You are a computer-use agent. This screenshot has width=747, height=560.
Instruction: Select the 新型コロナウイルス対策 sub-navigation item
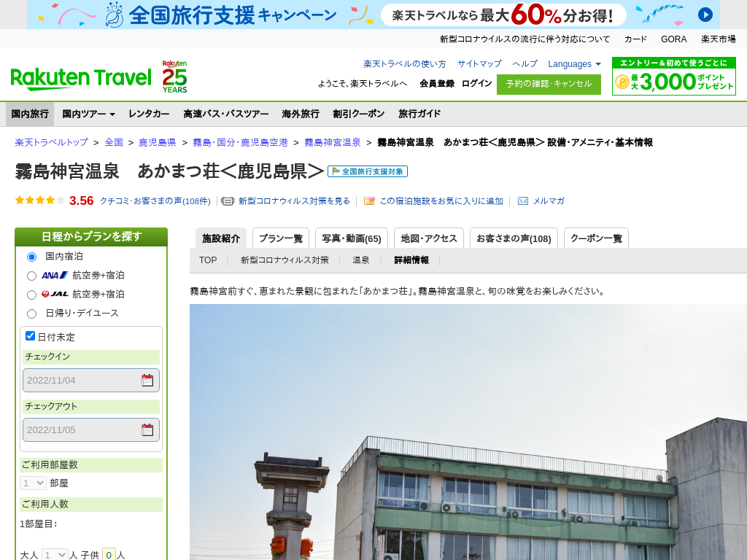(285, 260)
